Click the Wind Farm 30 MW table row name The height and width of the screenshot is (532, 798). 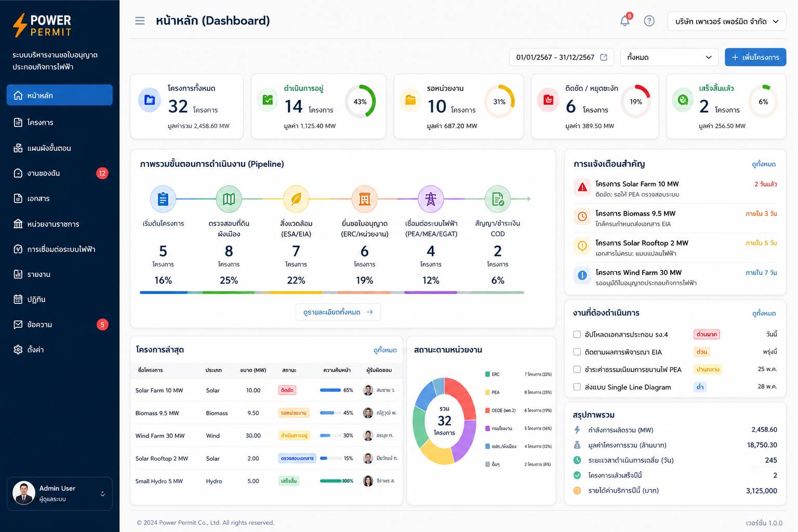point(160,436)
